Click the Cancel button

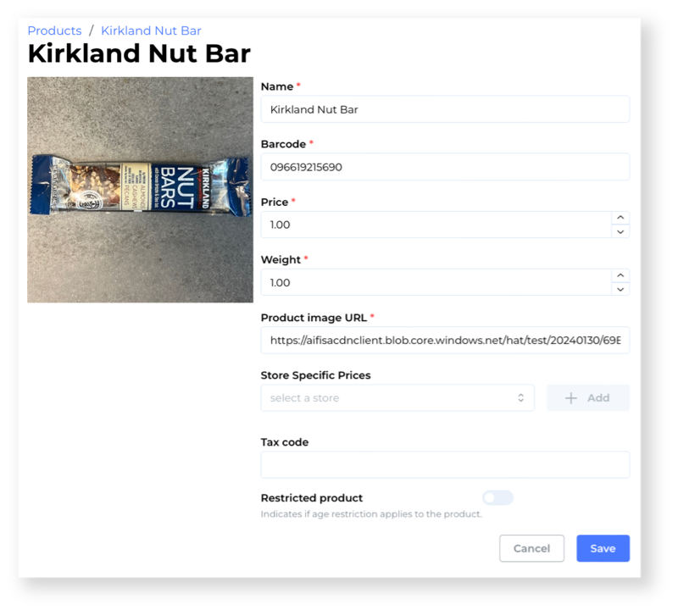(x=531, y=548)
